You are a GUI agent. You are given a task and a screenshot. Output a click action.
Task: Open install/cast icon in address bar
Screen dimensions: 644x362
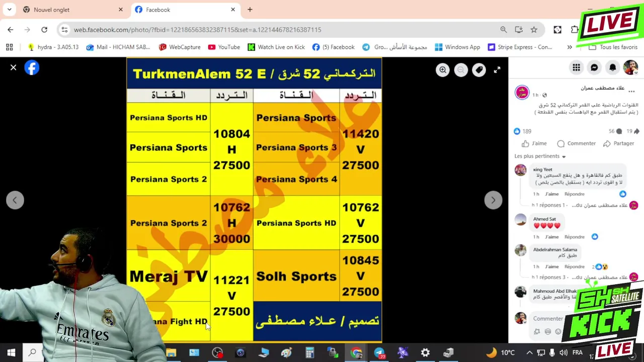[x=519, y=30]
